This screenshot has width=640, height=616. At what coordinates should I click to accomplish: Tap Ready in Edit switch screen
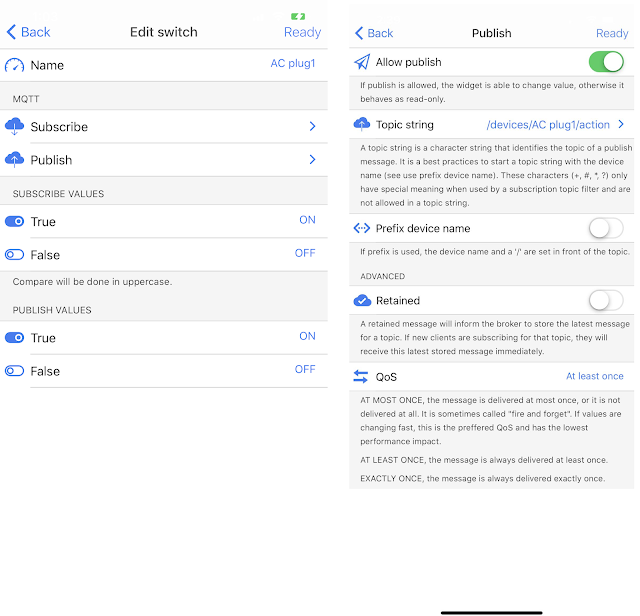(x=302, y=32)
